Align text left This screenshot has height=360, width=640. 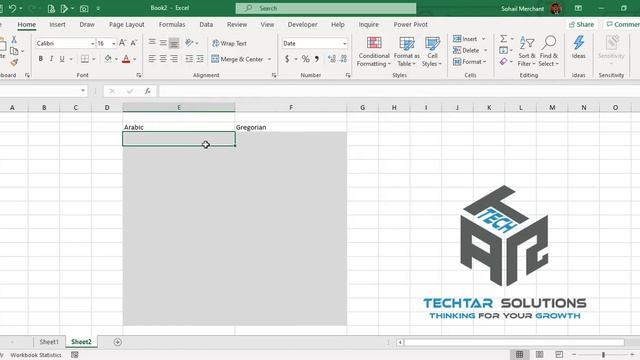(152, 59)
